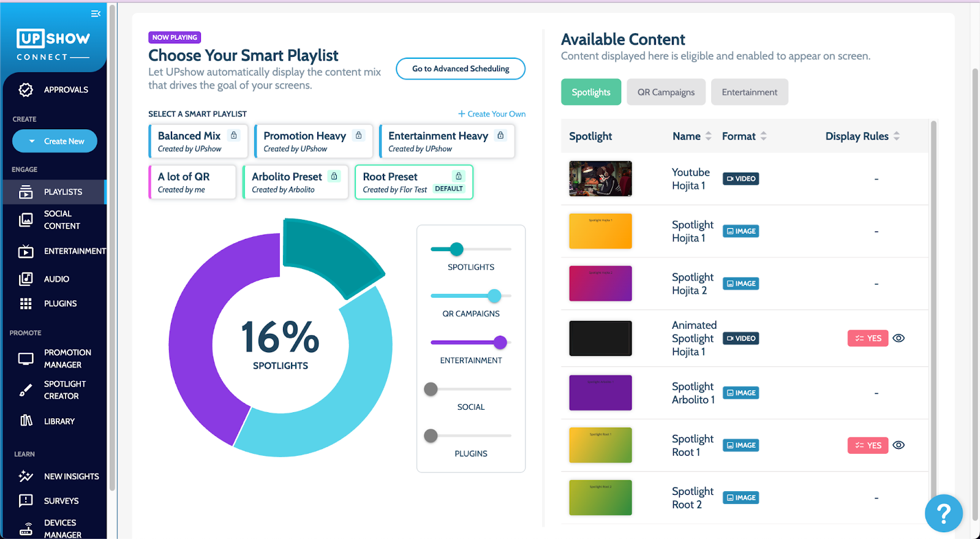The height and width of the screenshot is (539, 980).
Task: Click the Spotlight Creator brush icon
Action: point(26,390)
